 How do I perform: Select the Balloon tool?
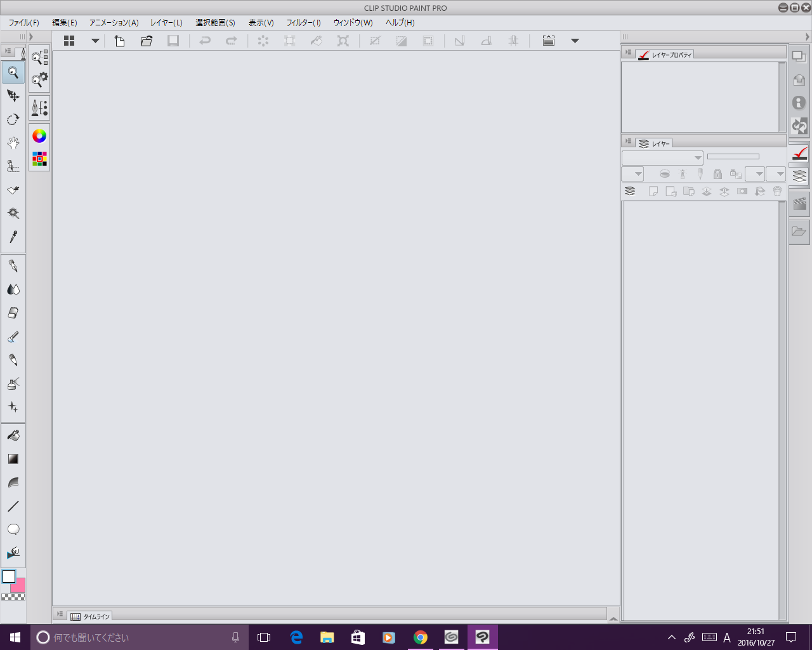[x=13, y=529]
